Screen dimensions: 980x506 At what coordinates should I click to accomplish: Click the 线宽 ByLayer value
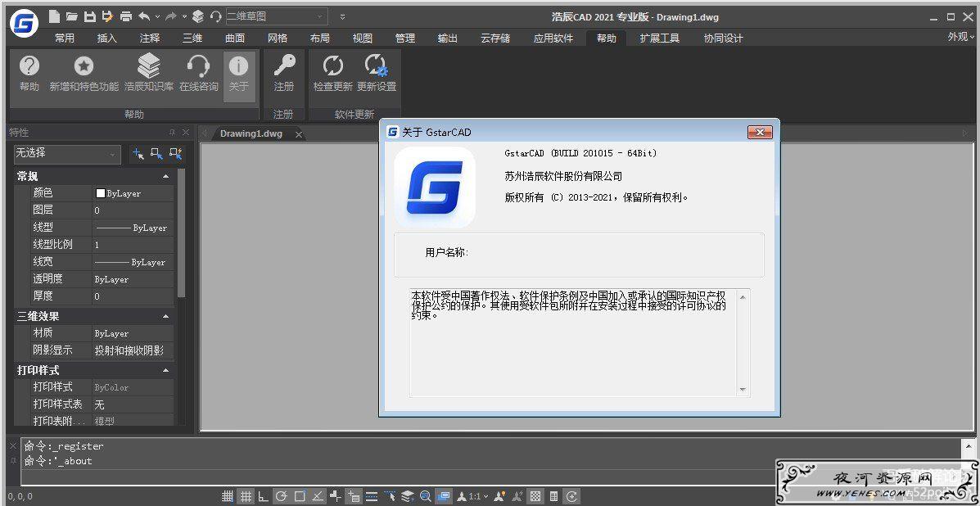click(133, 262)
